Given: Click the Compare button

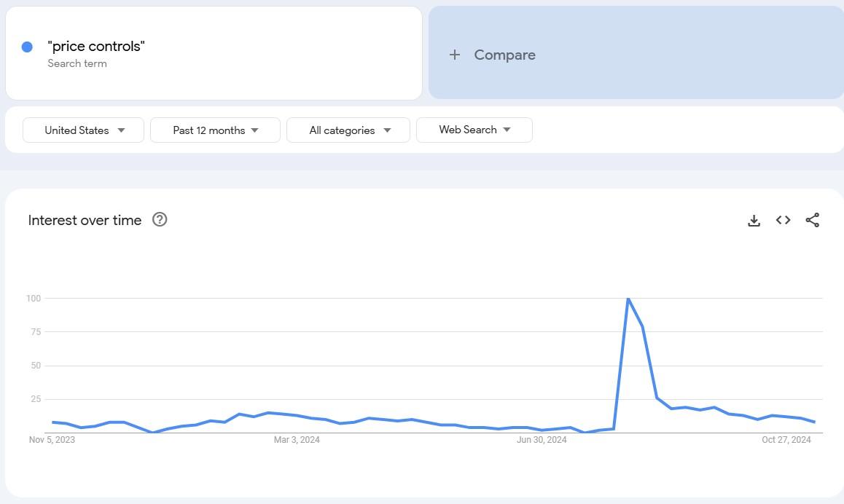Looking at the screenshot, I should [x=504, y=55].
